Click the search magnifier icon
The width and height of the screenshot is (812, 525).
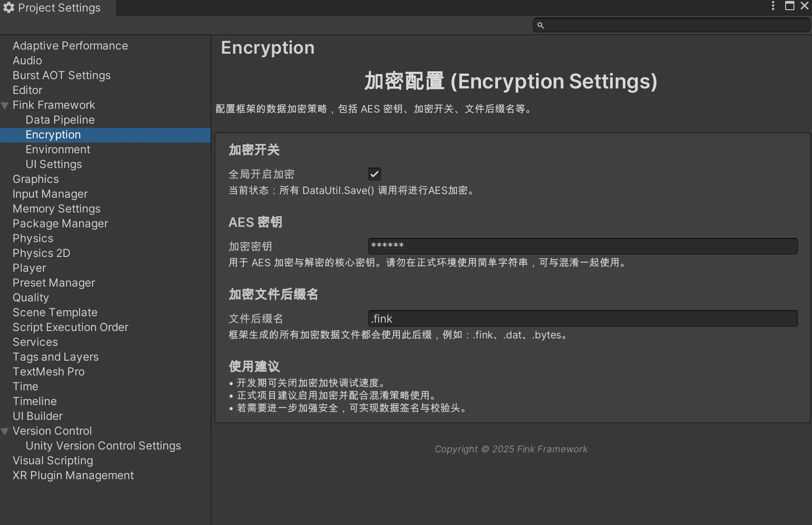tap(540, 25)
